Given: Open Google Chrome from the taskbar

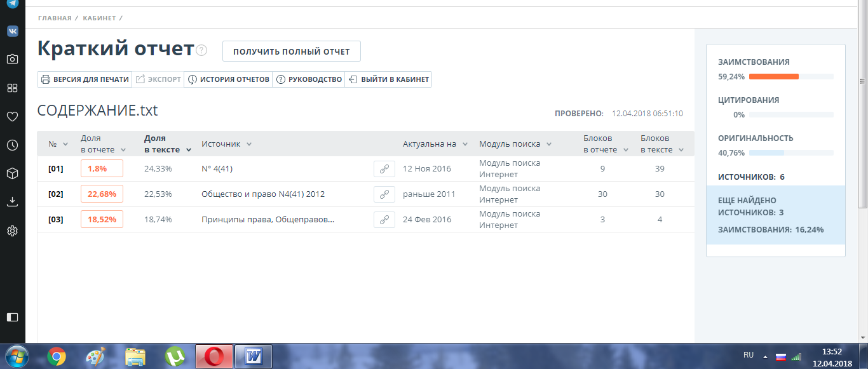Looking at the screenshot, I should 57,357.
